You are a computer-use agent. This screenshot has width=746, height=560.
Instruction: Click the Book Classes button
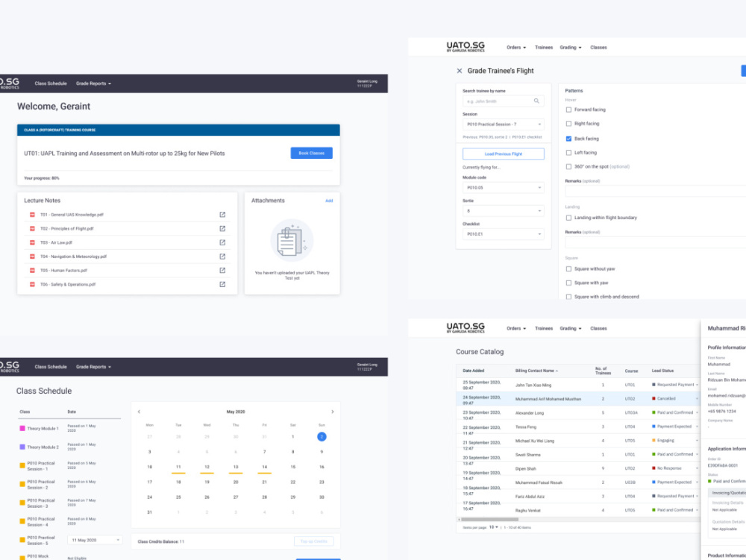tap(312, 153)
